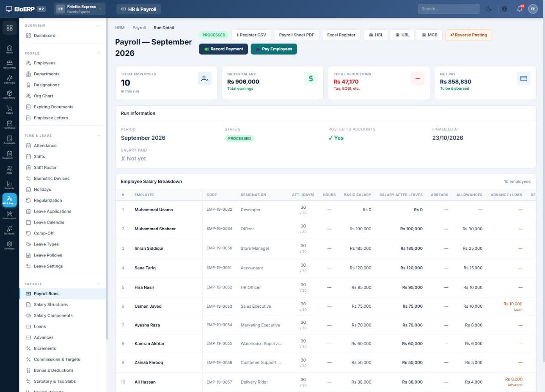Click the Reverse Posting button
The image size is (545, 392).
coord(468,35)
